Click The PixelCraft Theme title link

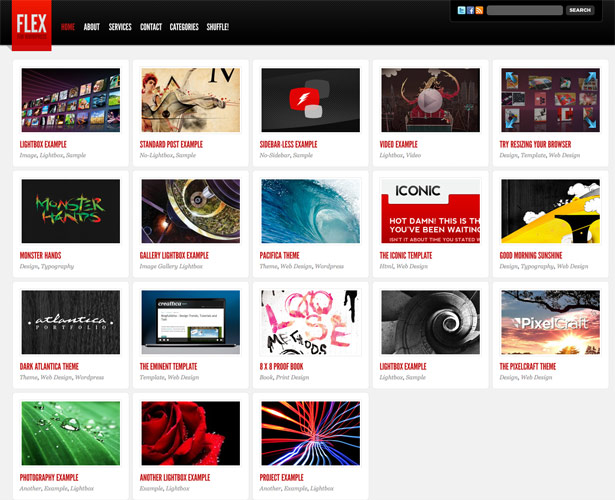point(528,366)
